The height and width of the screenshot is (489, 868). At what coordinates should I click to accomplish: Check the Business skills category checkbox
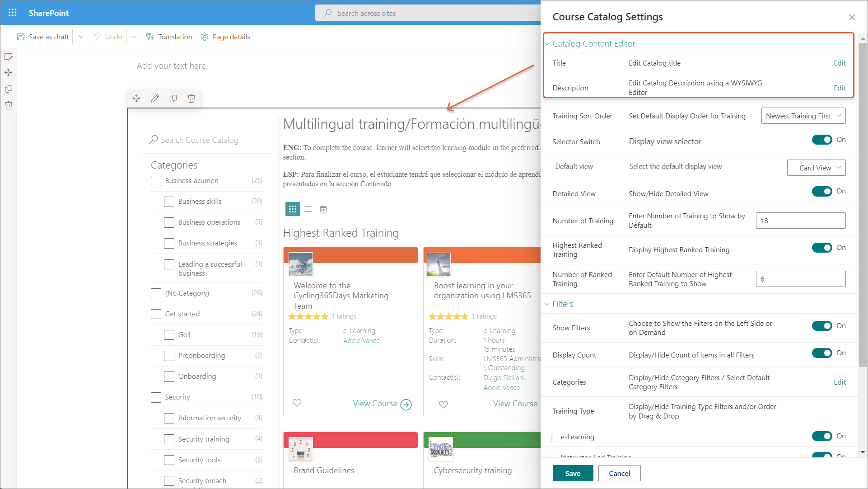point(169,202)
